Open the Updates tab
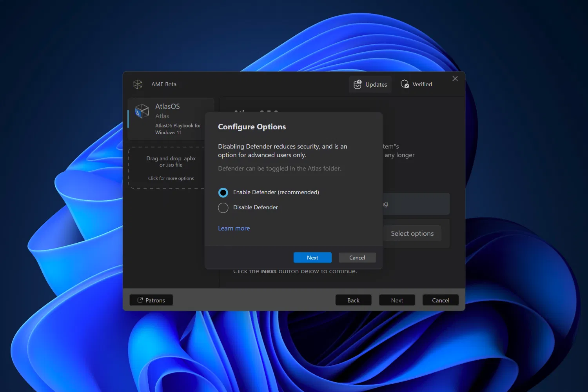Screen dimensions: 588x392 tap(370, 84)
